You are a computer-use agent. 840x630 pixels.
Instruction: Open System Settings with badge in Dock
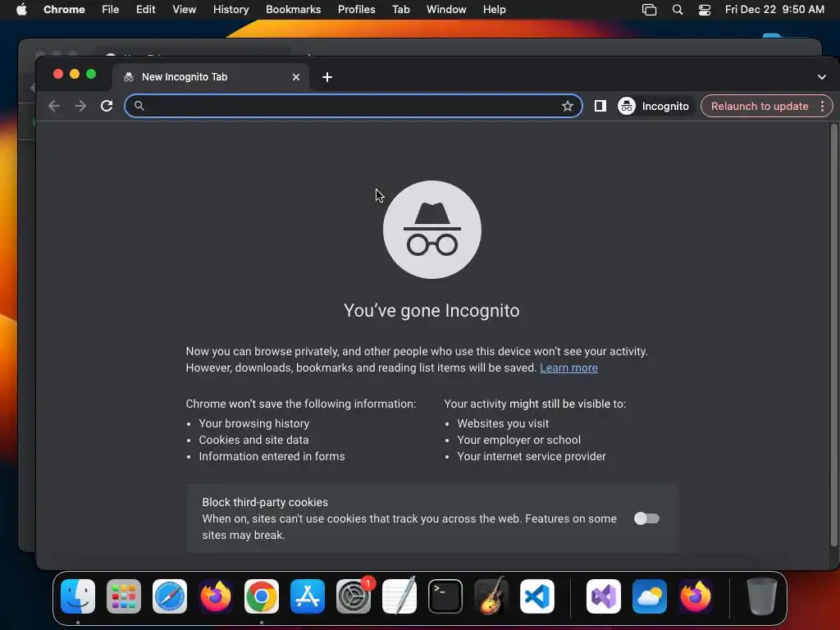click(x=354, y=596)
